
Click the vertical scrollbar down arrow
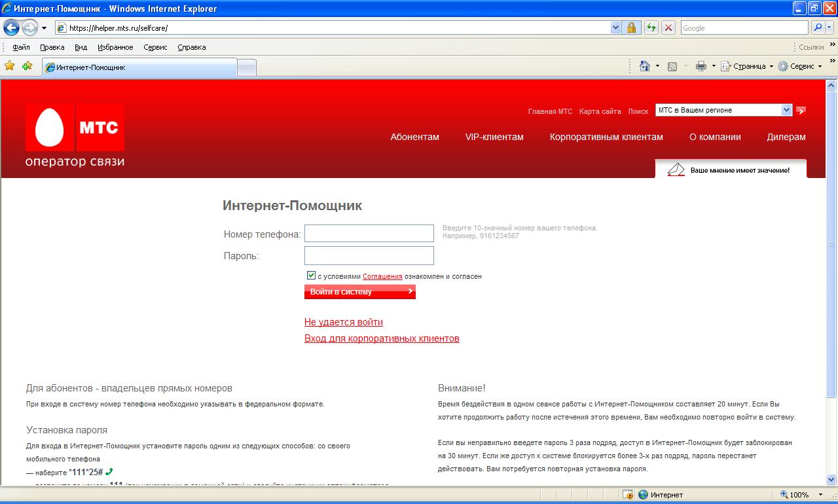[831, 479]
